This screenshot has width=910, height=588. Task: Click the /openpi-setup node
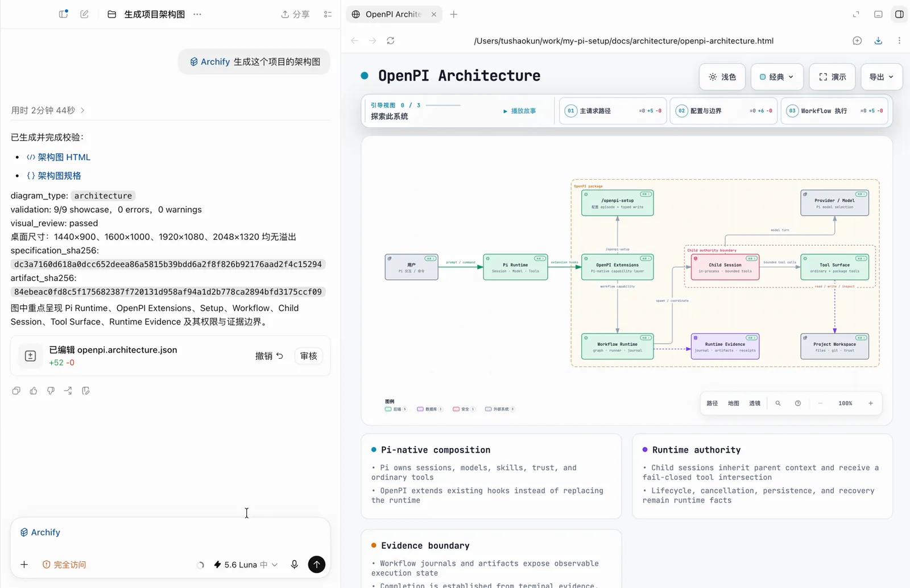pos(617,203)
